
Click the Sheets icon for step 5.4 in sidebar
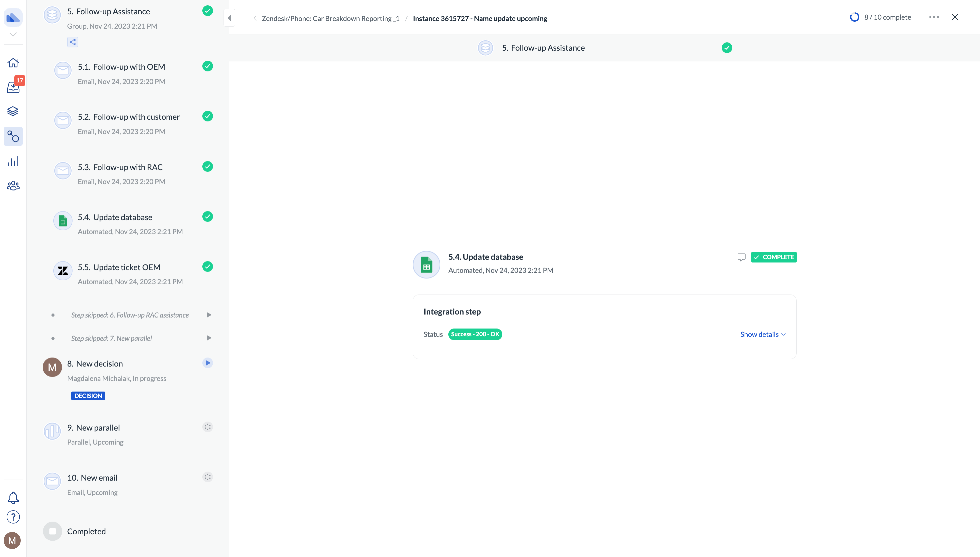pos(63,221)
